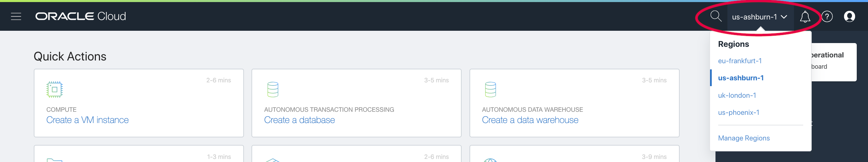868x162 pixels.
Task: Click the Create a database link
Action: click(x=299, y=120)
